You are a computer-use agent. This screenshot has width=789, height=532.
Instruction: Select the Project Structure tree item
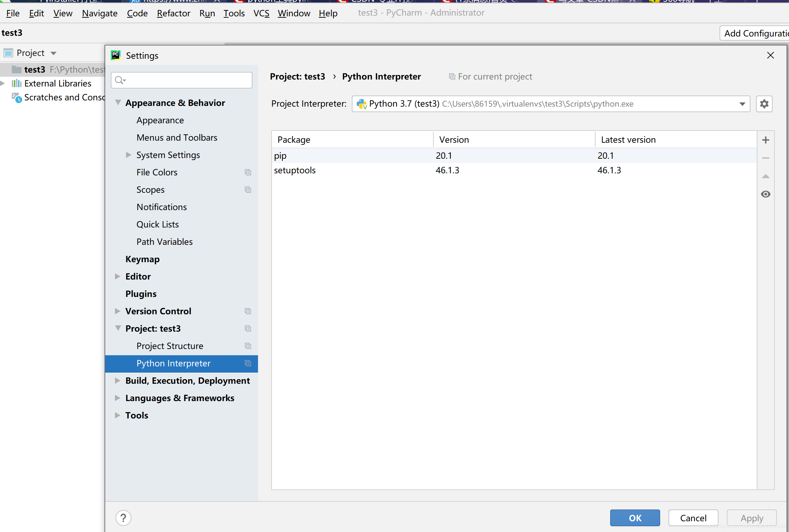(x=170, y=346)
